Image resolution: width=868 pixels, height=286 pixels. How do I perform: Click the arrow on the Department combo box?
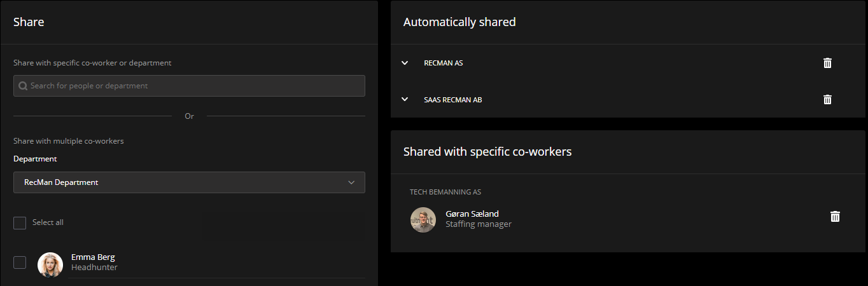click(x=351, y=182)
